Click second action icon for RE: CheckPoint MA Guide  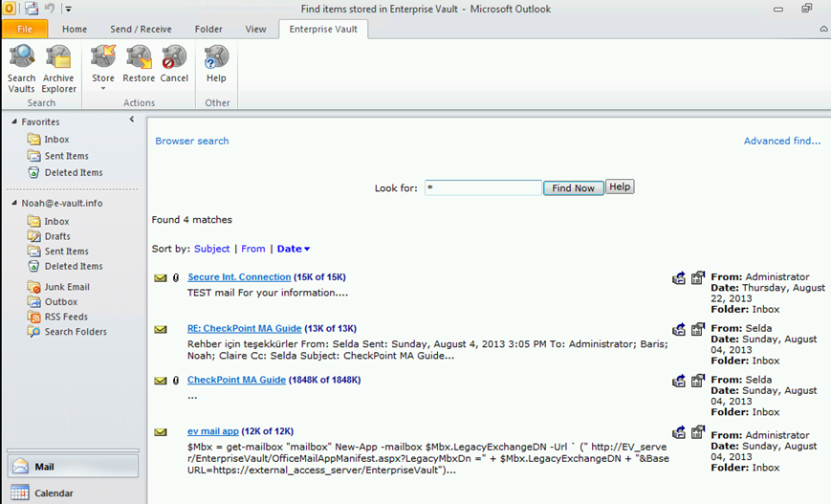pyautogui.click(x=698, y=329)
